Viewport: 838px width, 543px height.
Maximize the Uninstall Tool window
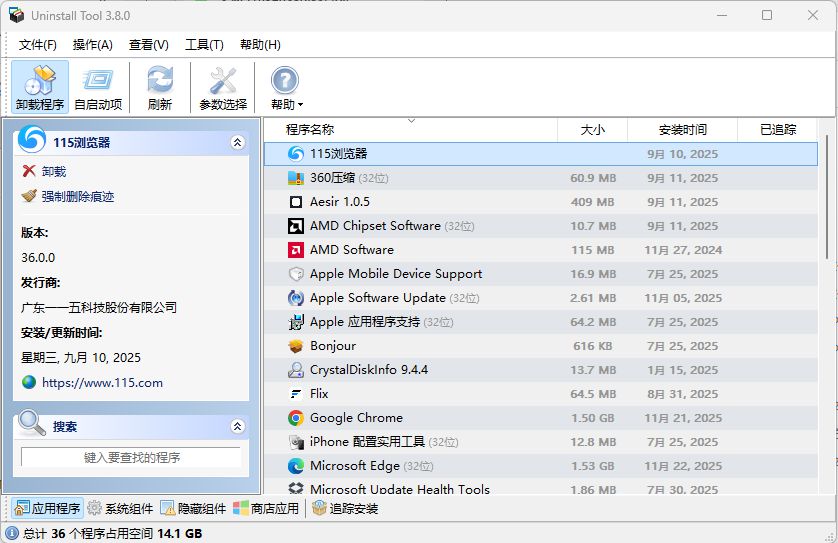pos(767,15)
